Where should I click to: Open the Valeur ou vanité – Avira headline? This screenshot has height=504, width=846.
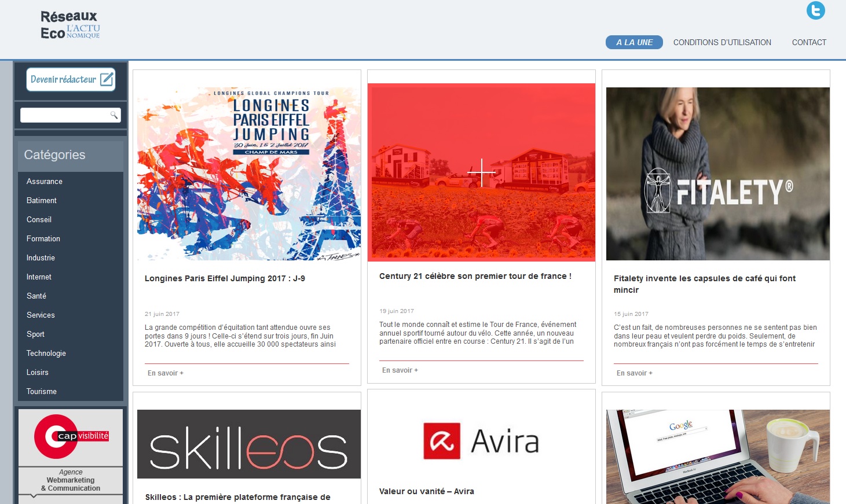[427, 491]
